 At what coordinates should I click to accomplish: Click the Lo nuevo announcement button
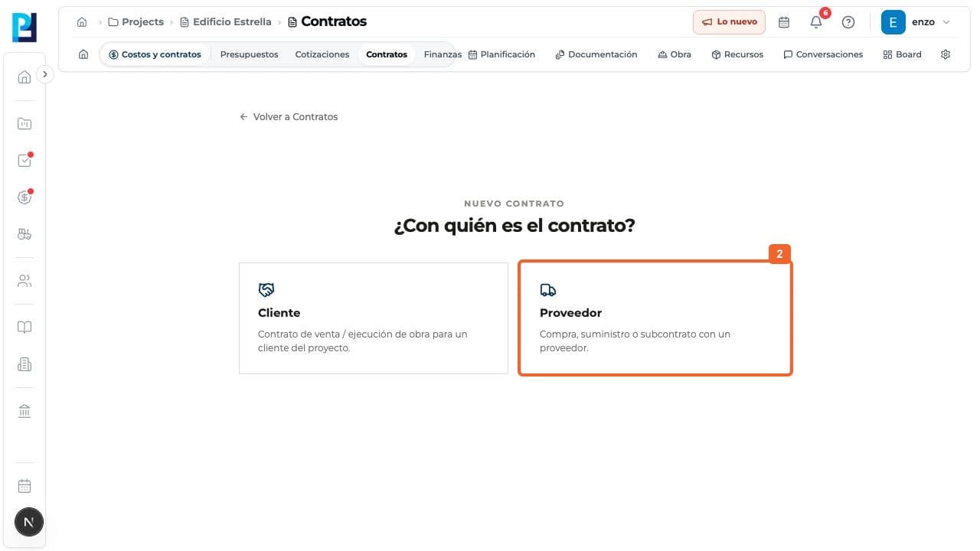pos(730,22)
